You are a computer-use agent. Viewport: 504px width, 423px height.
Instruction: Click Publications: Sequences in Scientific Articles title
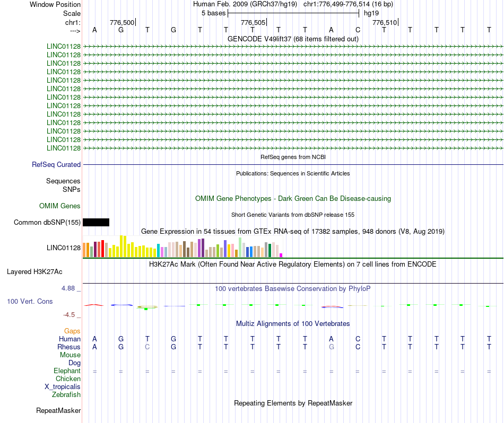click(x=293, y=173)
